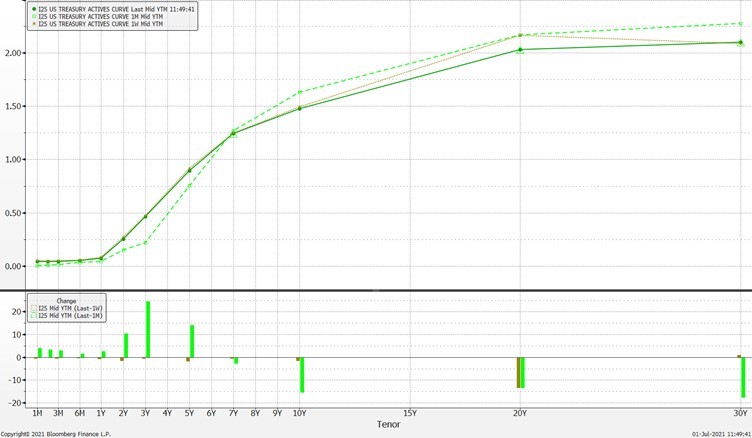Click the tall green 3Y change bar
The height and width of the screenshot is (438, 752).
[148, 329]
